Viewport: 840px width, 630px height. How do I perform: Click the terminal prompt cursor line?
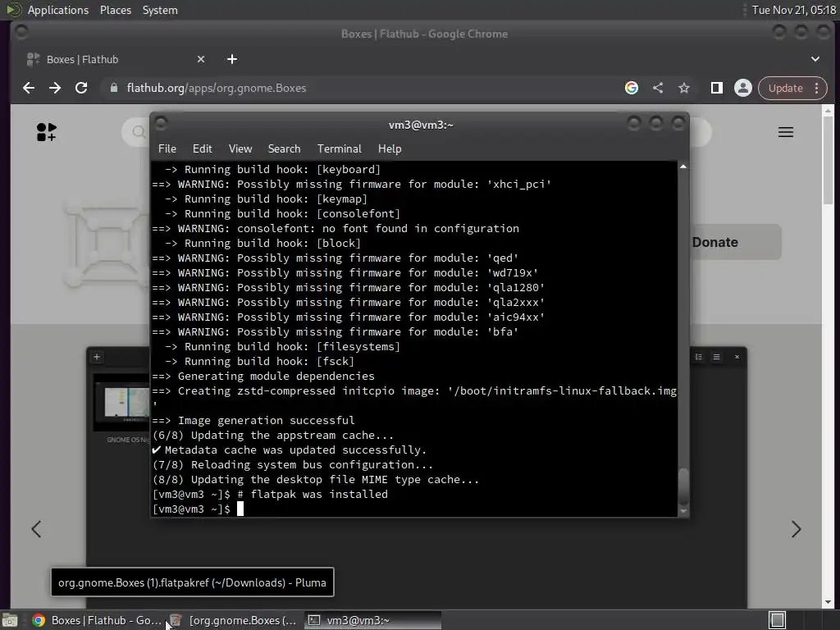[199, 509]
